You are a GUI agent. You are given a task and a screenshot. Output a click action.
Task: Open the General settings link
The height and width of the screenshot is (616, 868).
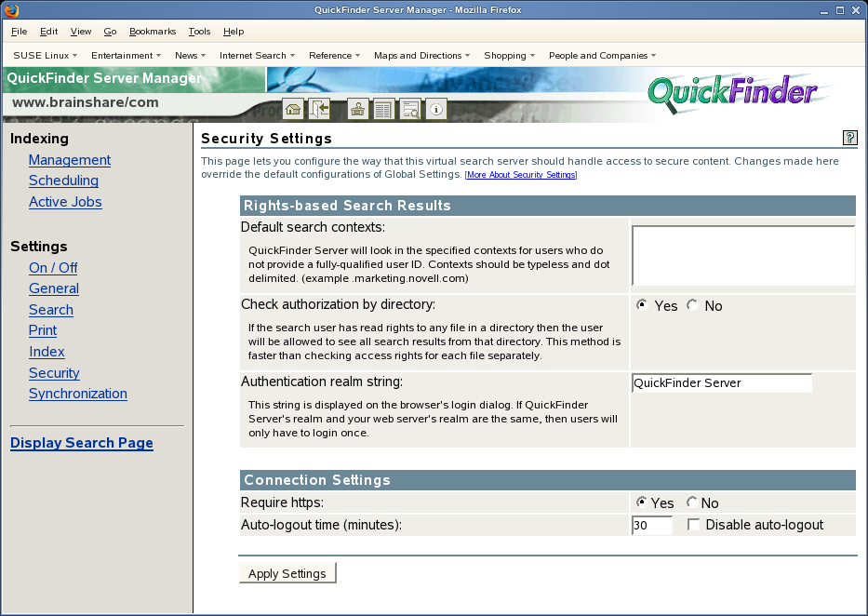click(54, 288)
